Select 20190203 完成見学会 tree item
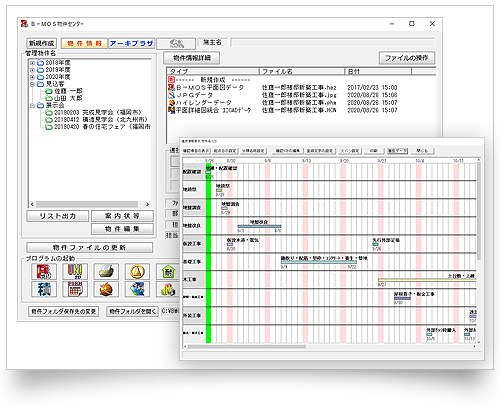This screenshot has height=405, width=500. point(98,113)
